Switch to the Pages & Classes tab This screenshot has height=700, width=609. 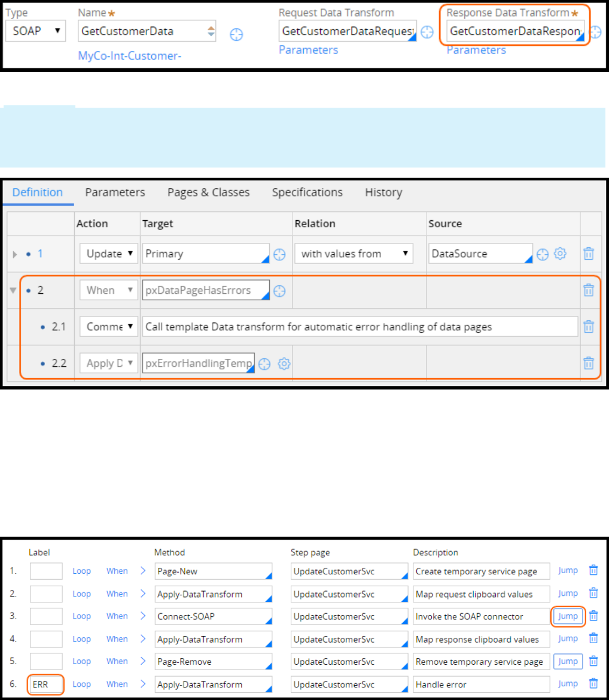point(209,193)
